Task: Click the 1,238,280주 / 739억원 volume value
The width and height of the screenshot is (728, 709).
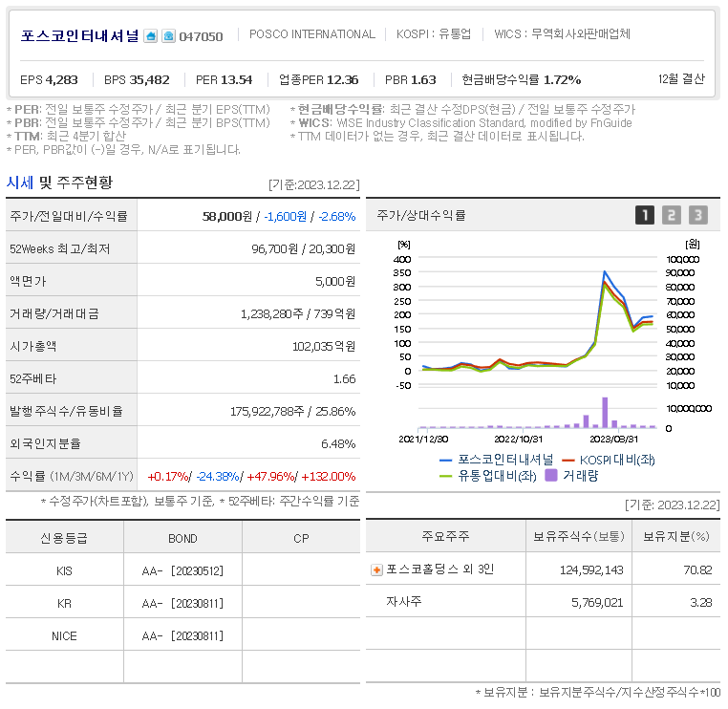Action: click(x=298, y=313)
